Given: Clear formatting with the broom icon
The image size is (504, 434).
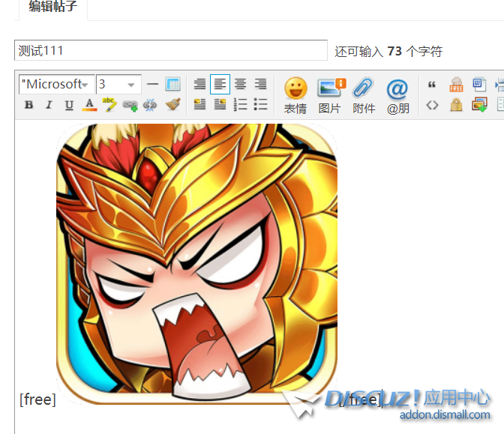Looking at the screenshot, I should point(173,105).
